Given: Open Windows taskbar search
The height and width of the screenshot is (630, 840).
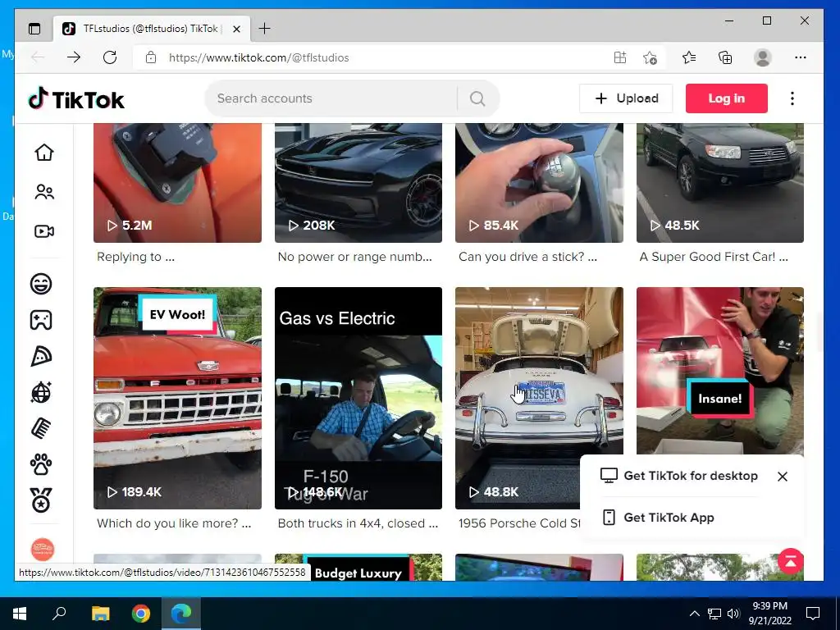Looking at the screenshot, I should pyautogui.click(x=59, y=614).
